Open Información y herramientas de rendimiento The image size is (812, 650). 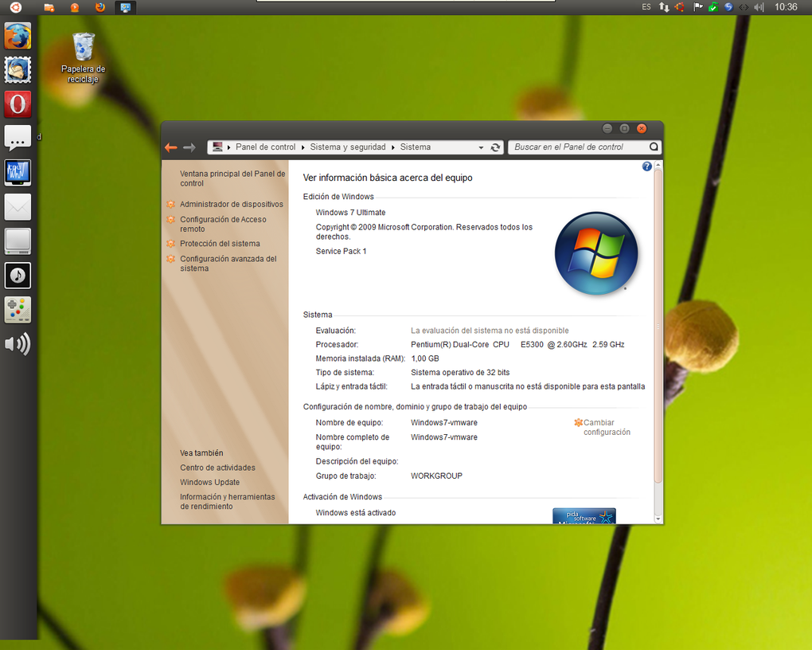point(228,501)
